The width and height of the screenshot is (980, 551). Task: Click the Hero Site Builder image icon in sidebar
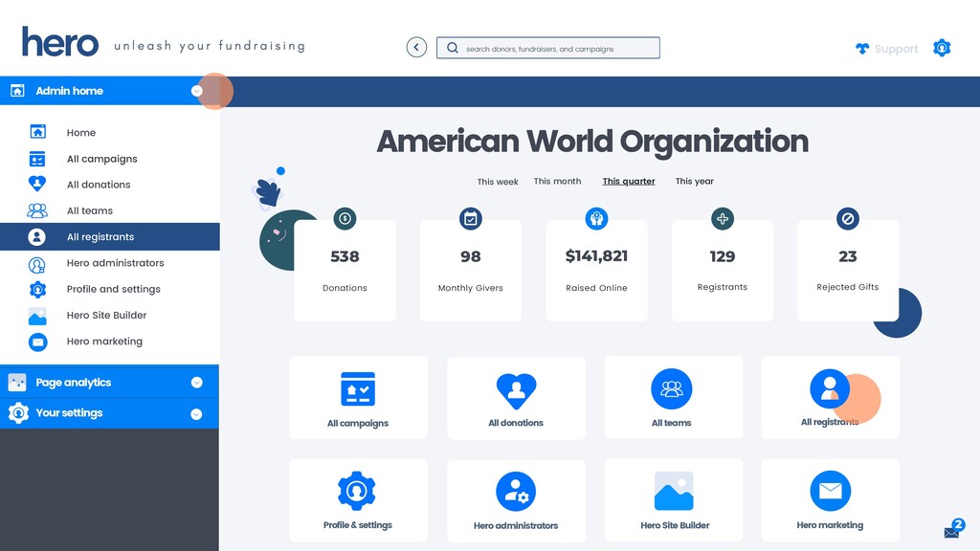37,316
